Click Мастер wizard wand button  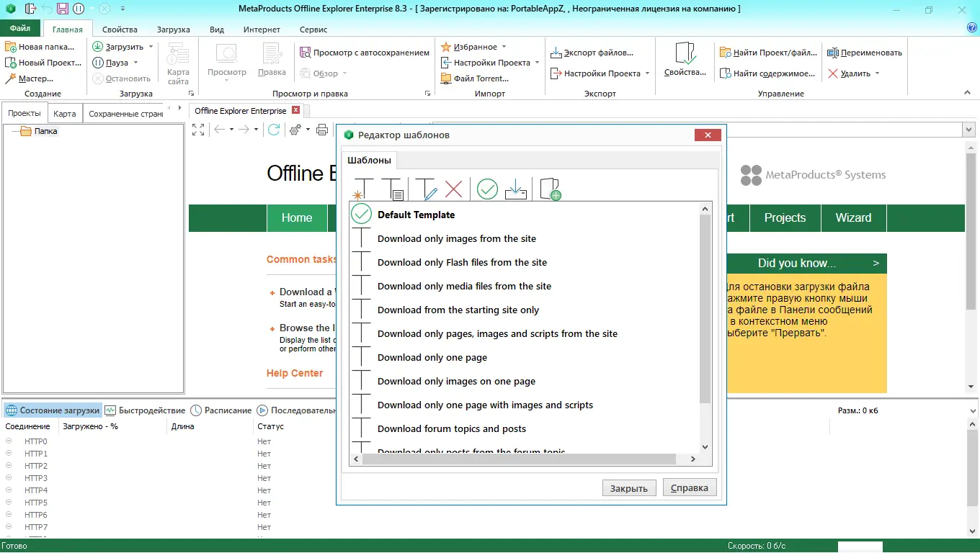click(30, 78)
